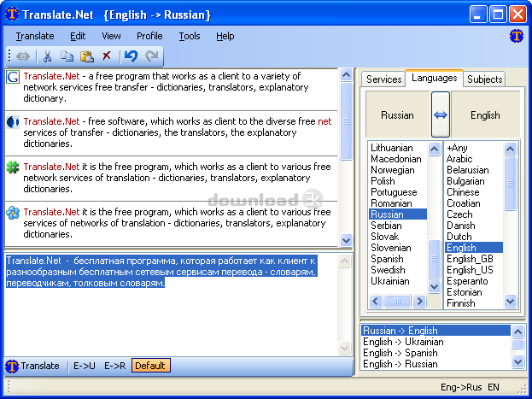
Task: Select the E->U profile button
Action: [x=85, y=366]
